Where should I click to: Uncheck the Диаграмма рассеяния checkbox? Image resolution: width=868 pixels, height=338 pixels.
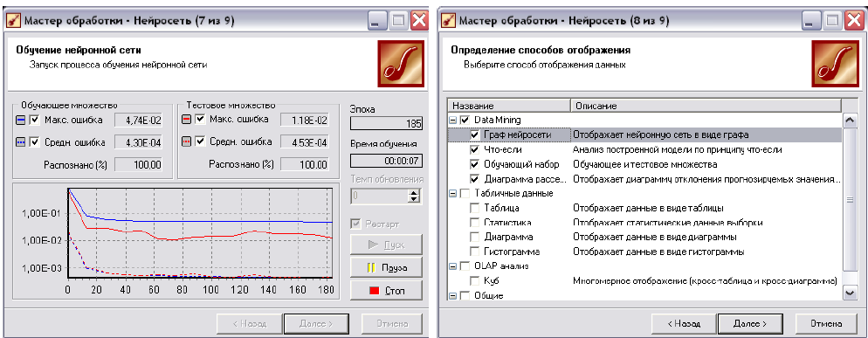coord(474,179)
